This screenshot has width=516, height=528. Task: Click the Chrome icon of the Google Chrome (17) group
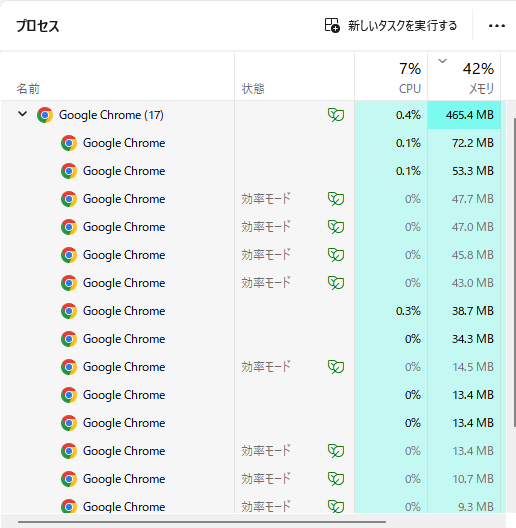pos(45,115)
